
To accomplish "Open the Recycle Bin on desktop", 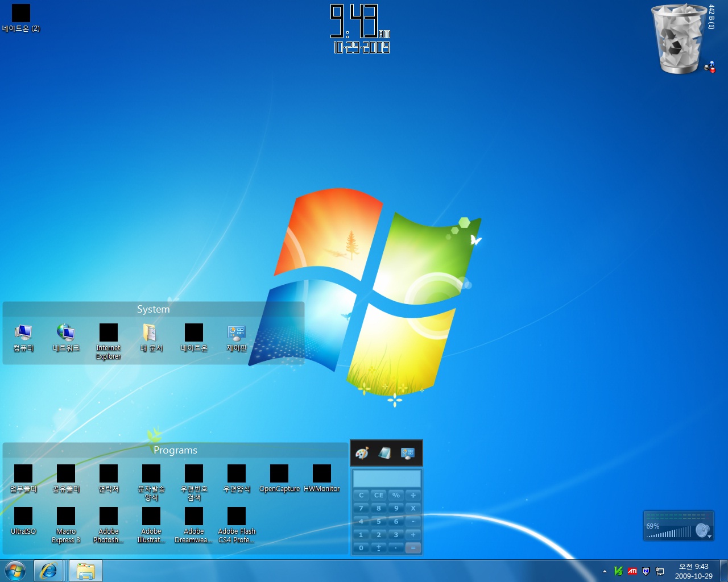I will point(680,39).
